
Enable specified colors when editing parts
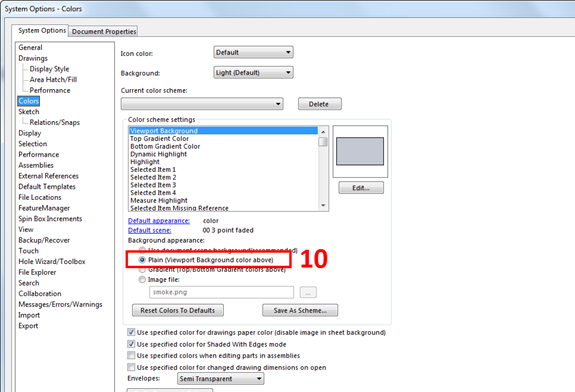click(131, 355)
